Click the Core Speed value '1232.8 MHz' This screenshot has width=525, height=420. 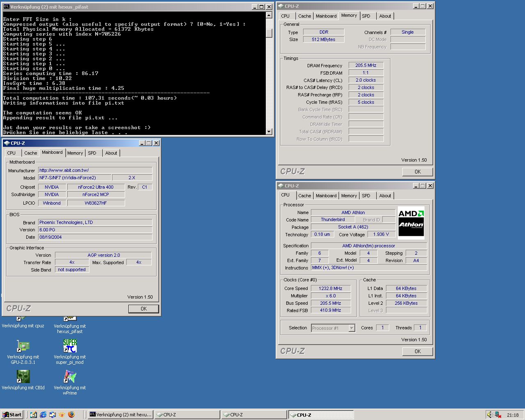click(331, 288)
